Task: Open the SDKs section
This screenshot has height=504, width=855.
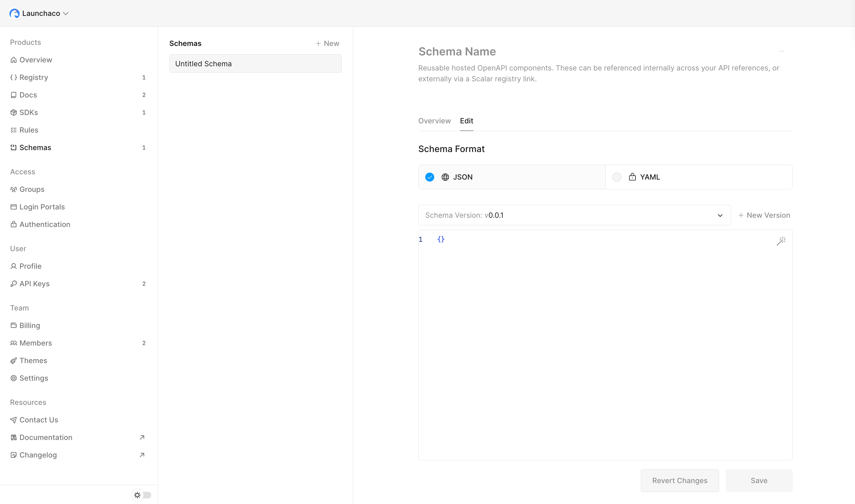Action: pos(28,112)
